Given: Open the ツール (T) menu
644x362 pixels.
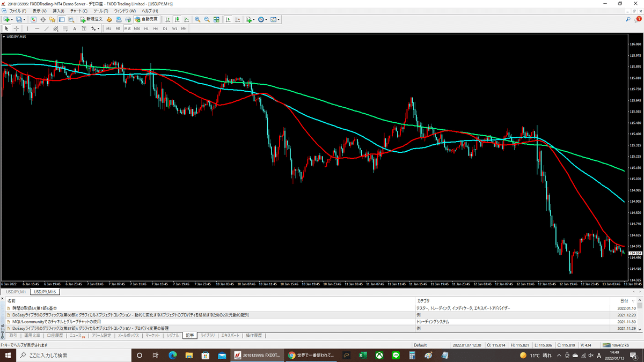Looking at the screenshot, I should (x=100, y=11).
